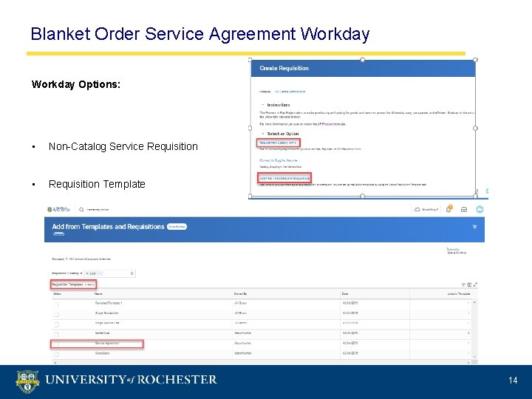Screen dimensions: 532x399
Task: Click the search magnifier icon in Workday header
Action: pos(81,210)
